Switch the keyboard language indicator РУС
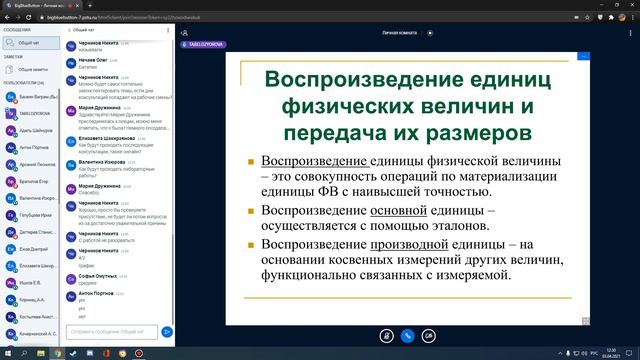Viewport: 640px width, 360px height. point(594,353)
